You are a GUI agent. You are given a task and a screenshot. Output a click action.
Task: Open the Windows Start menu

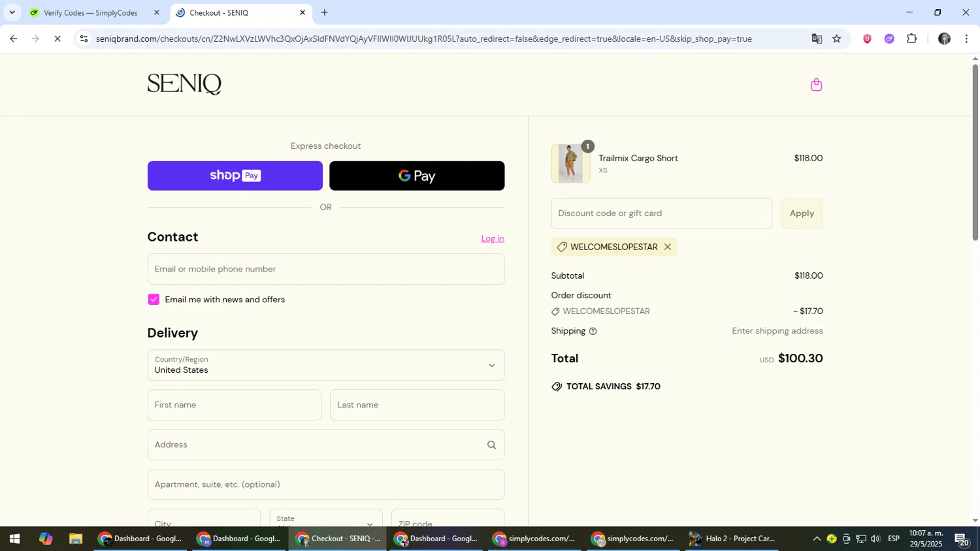tap(14, 539)
